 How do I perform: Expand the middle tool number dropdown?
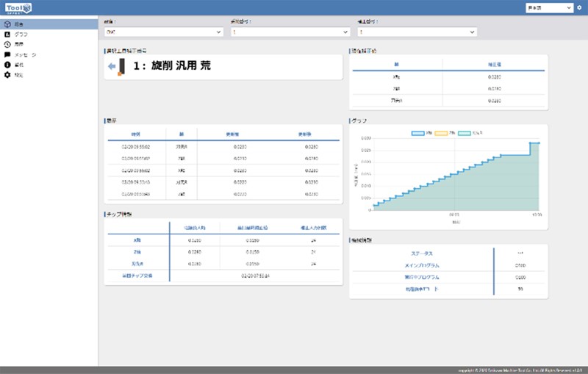[290, 32]
